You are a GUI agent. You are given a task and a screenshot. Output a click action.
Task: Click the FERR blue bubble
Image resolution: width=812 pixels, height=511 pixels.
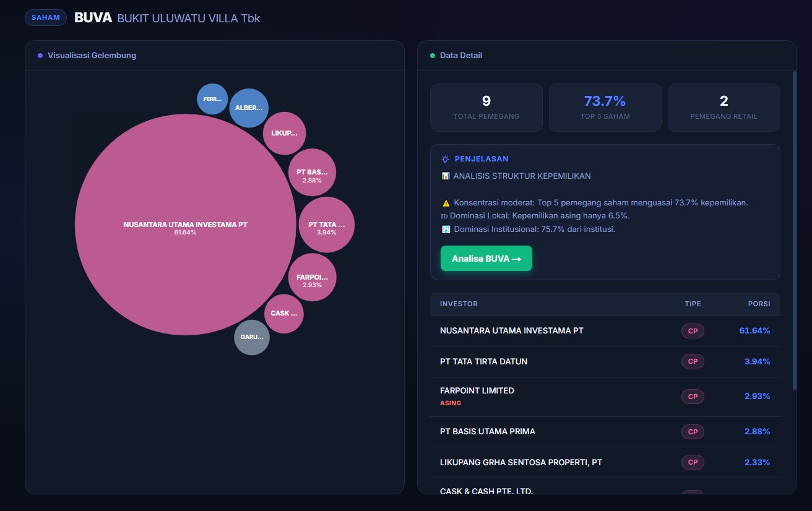pyautogui.click(x=212, y=99)
